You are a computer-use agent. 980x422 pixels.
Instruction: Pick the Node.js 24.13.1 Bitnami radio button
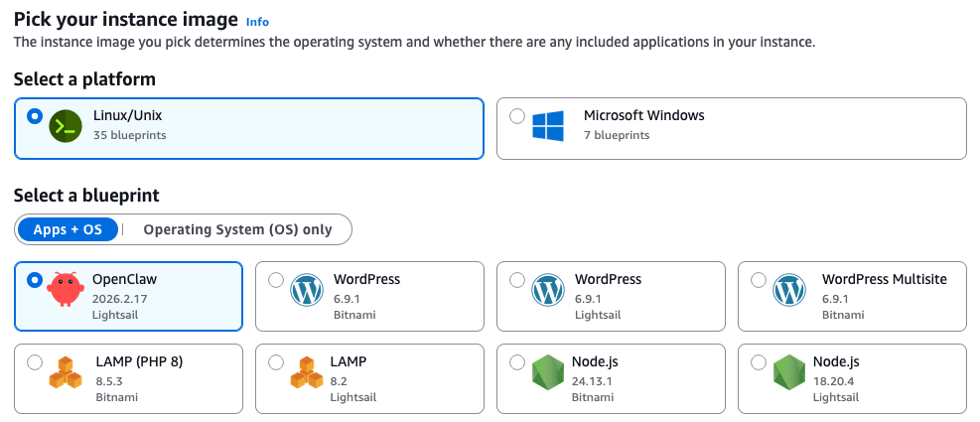517,362
